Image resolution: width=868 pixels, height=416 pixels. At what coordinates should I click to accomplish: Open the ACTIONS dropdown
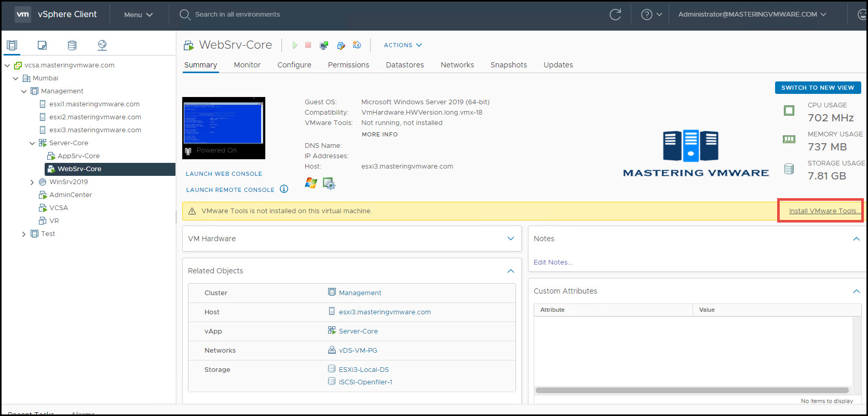(403, 45)
